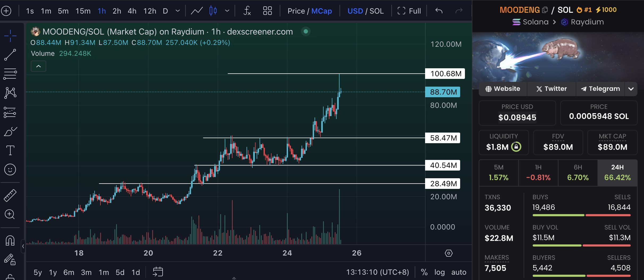Collapse the chart legend with caret button
644x280 pixels.
click(39, 66)
